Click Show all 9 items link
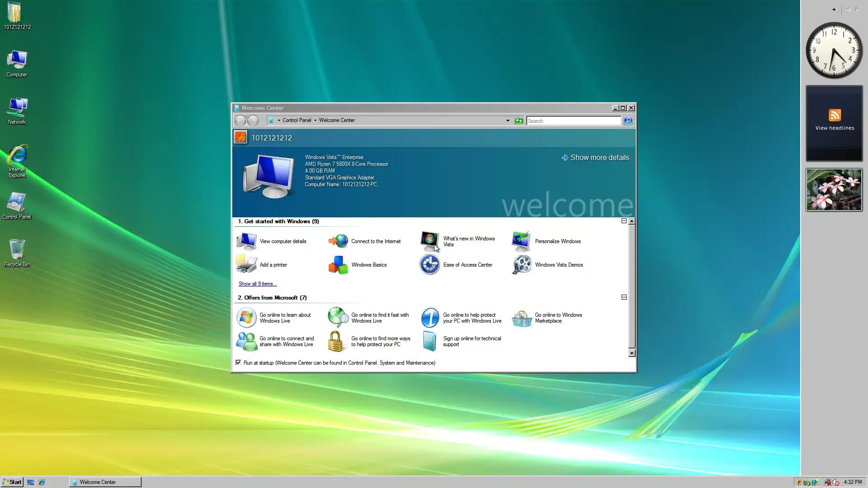 (258, 284)
